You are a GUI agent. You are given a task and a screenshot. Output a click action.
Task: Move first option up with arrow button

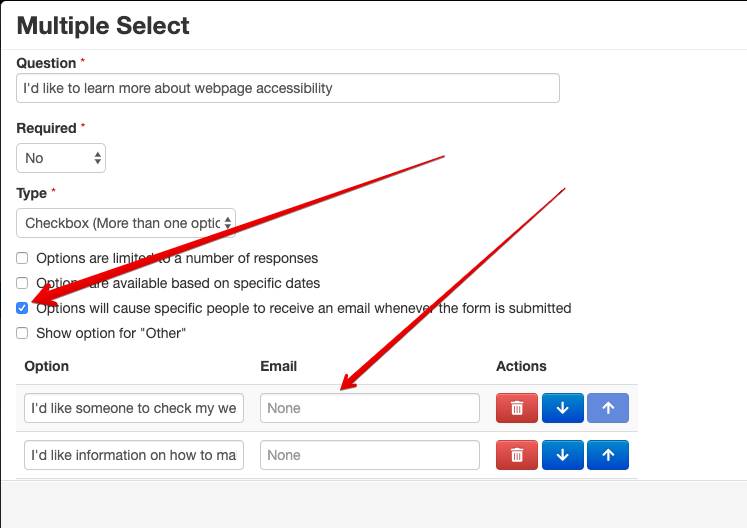(608, 408)
